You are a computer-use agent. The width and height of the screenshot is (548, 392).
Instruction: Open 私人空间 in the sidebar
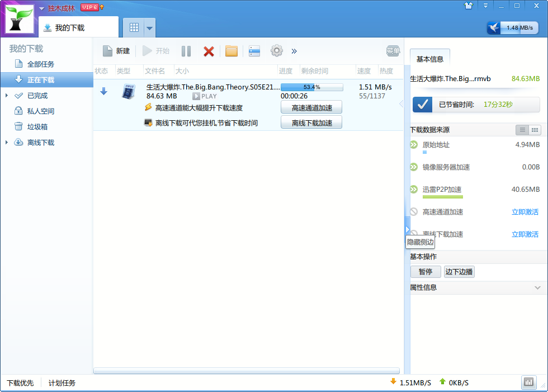click(x=41, y=111)
